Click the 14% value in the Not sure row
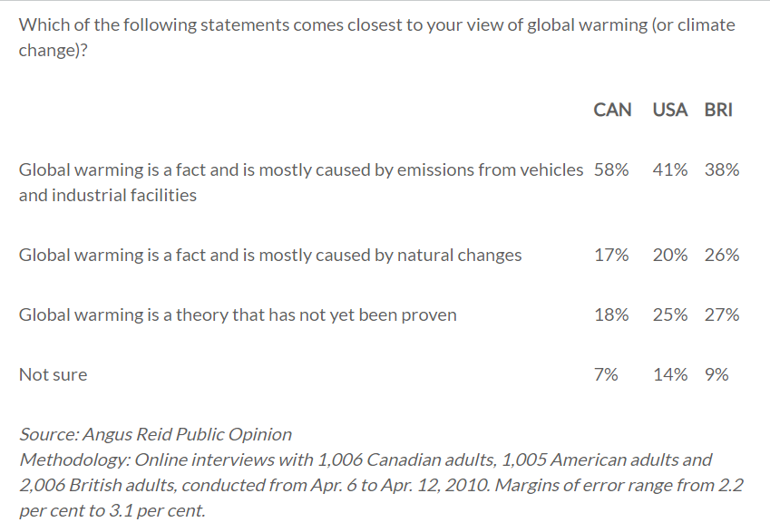 669,374
